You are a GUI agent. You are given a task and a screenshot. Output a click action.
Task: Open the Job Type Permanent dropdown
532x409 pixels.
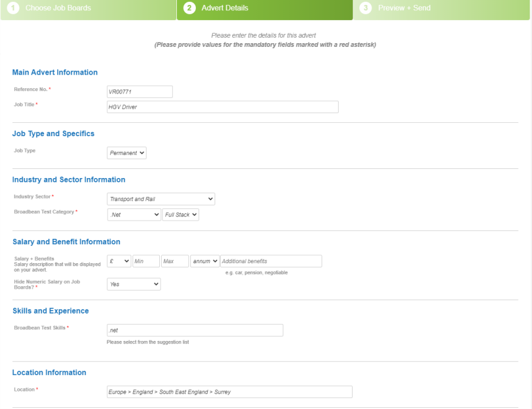pyautogui.click(x=126, y=153)
